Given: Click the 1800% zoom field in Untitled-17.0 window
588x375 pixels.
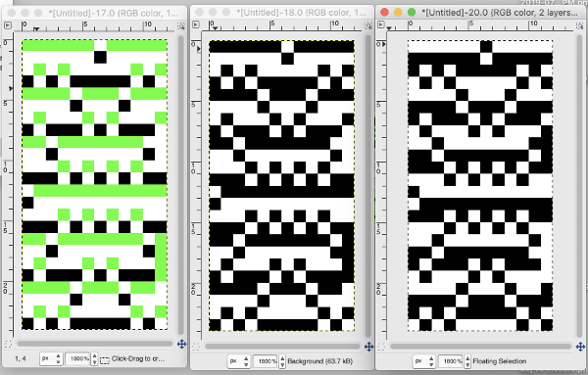Looking at the screenshot, I should (78, 359).
